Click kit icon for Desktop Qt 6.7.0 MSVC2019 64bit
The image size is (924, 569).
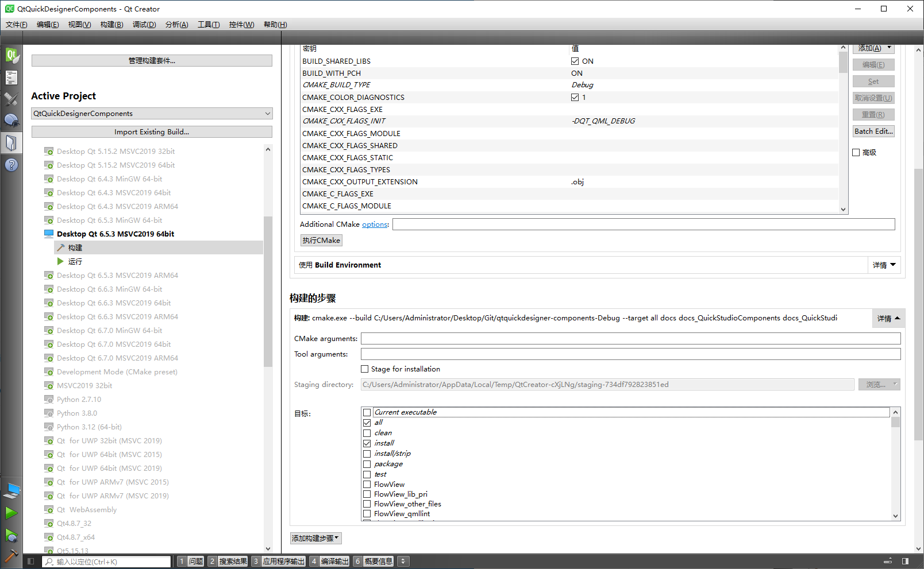click(x=49, y=345)
